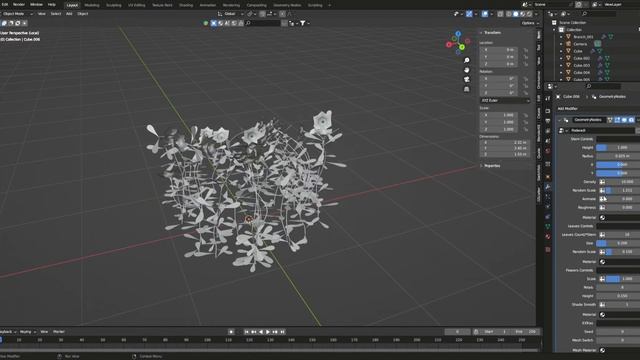The height and width of the screenshot is (360, 640).
Task: Click the Scale Z field
Action: point(499,129)
